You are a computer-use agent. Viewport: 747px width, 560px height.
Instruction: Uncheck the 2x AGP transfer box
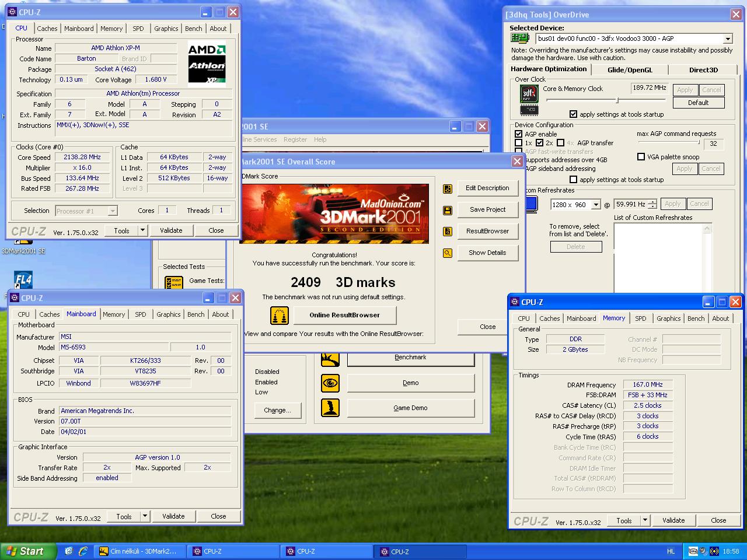(540, 143)
